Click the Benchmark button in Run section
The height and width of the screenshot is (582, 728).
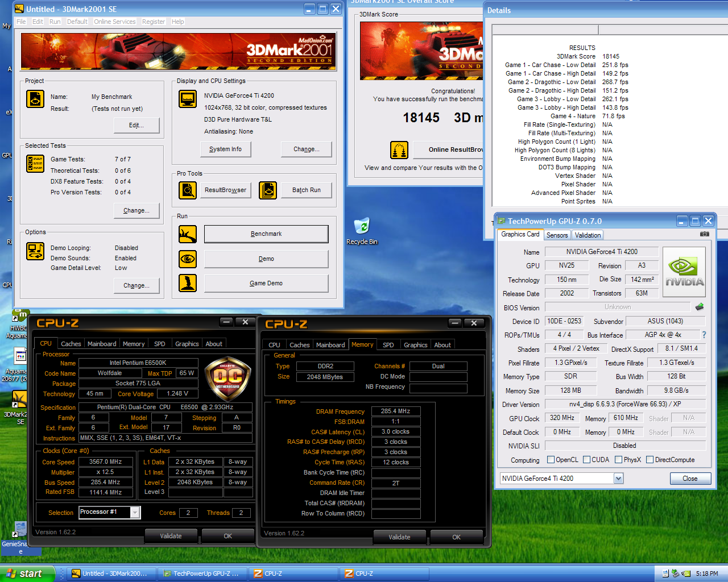click(266, 234)
